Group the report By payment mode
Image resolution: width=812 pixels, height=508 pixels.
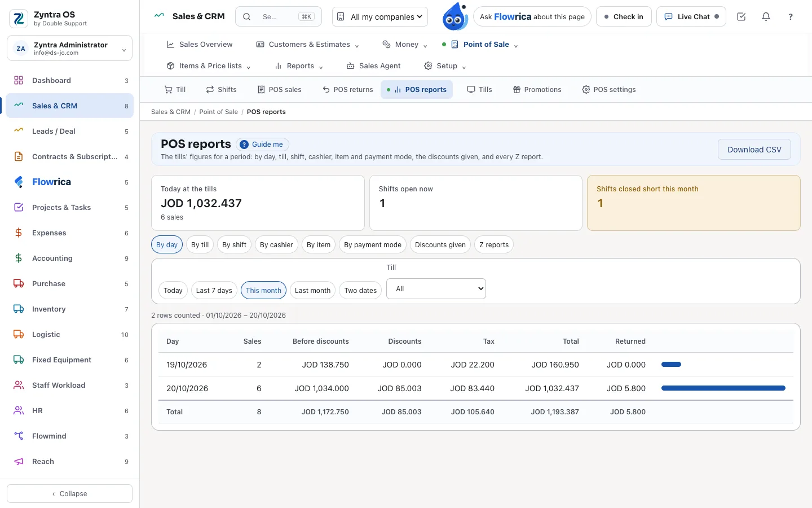coord(373,244)
